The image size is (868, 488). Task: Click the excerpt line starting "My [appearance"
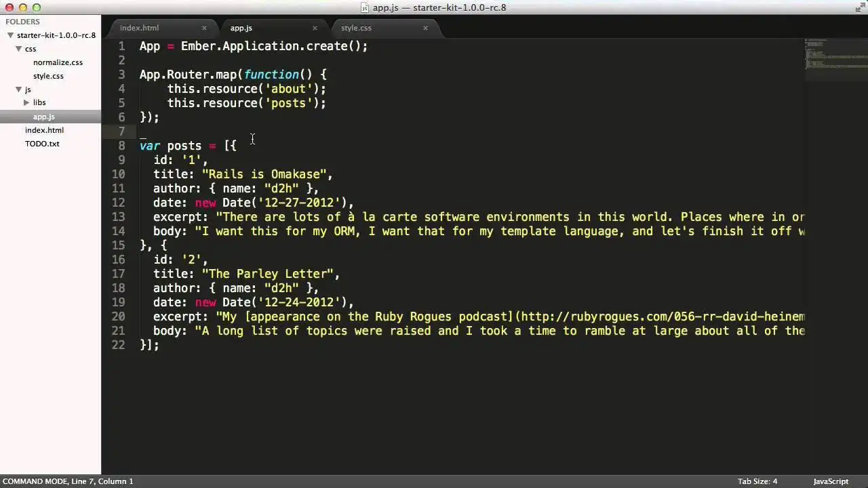[479, 317]
